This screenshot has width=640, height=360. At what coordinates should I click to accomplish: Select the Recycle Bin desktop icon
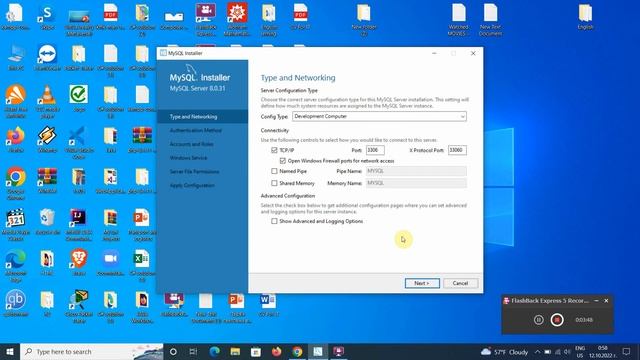click(x=47, y=222)
